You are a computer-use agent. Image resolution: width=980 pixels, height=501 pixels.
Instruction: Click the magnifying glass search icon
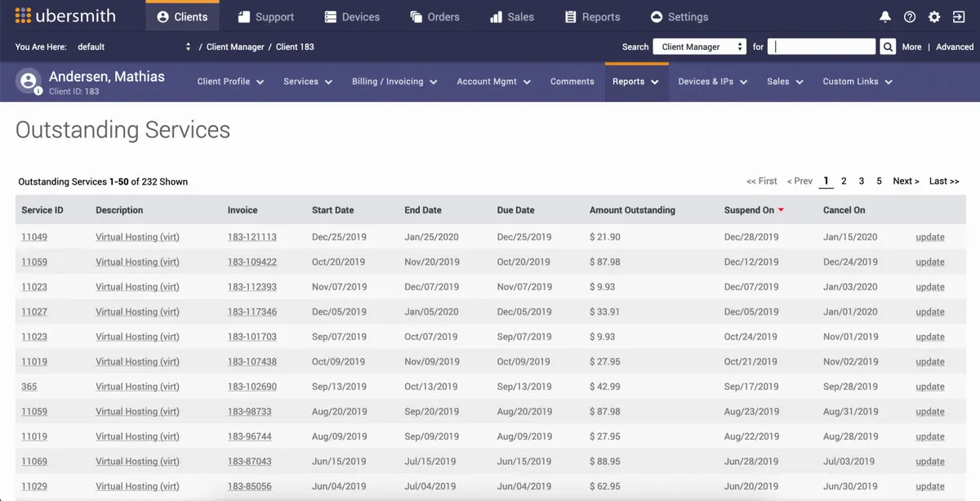click(x=888, y=47)
